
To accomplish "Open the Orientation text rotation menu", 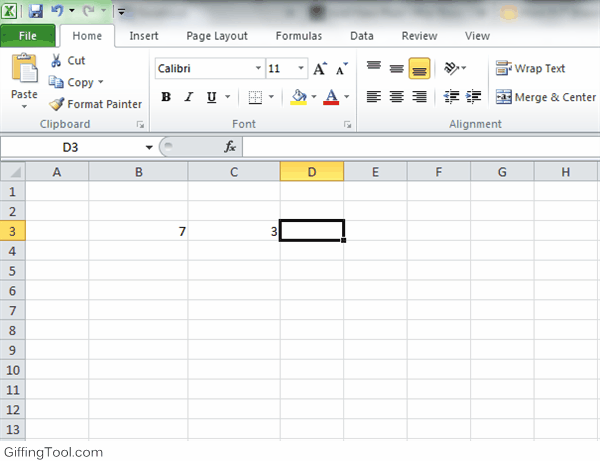I will (x=455, y=68).
